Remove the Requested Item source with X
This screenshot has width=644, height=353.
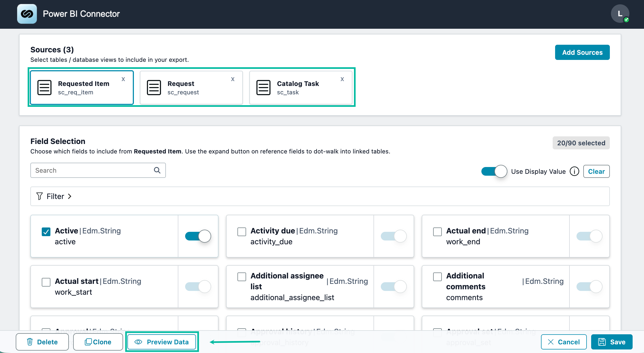point(123,79)
